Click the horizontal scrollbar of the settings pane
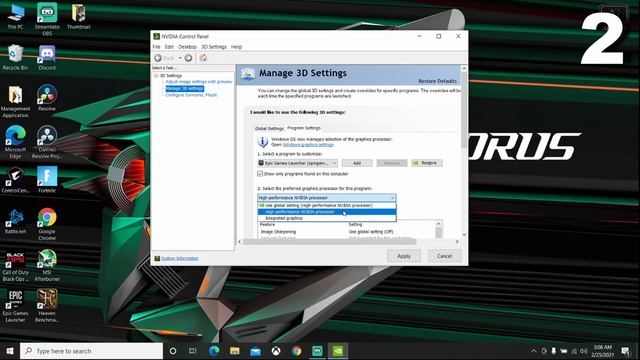This screenshot has height=360, width=640. coord(329,242)
